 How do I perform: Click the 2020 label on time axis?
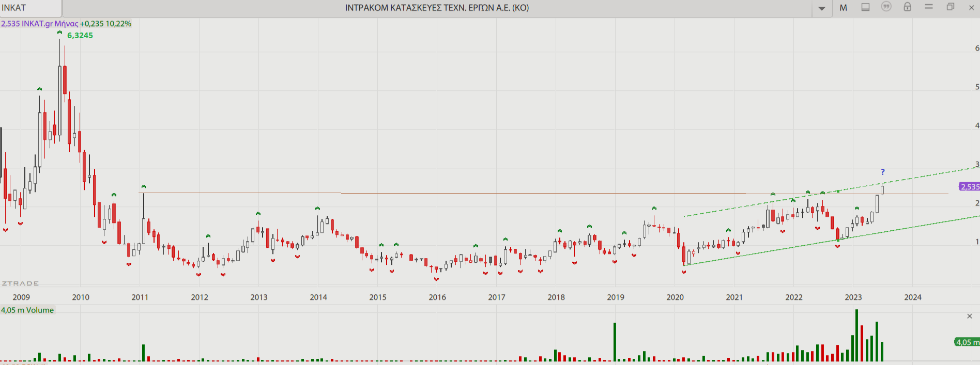(x=675, y=297)
